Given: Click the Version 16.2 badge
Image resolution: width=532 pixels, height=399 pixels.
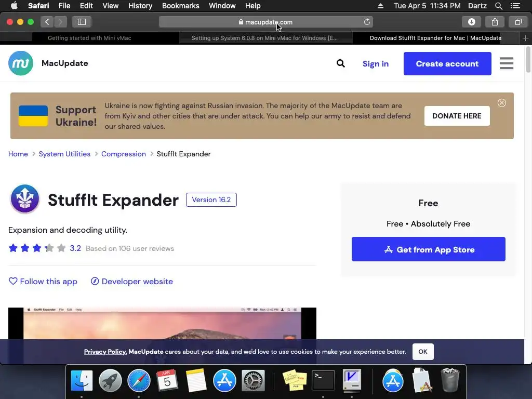Looking at the screenshot, I should [x=211, y=200].
